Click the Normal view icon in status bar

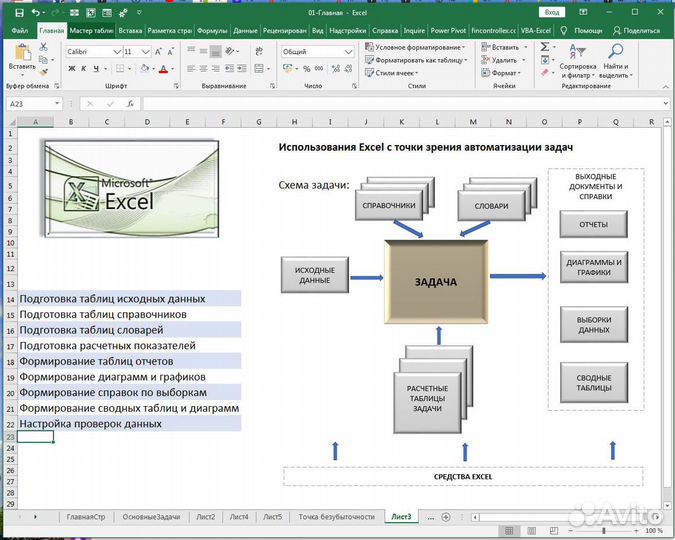click(x=509, y=531)
